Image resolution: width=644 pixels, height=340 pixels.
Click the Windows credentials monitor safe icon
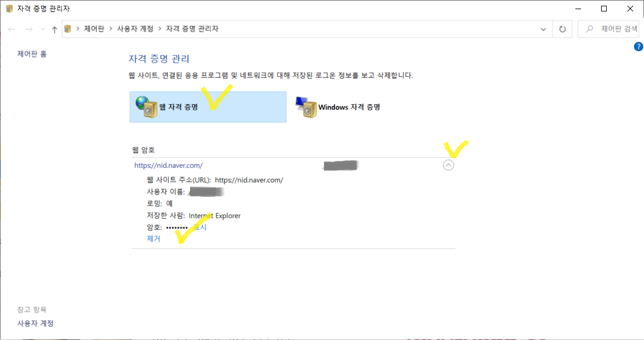point(306,107)
